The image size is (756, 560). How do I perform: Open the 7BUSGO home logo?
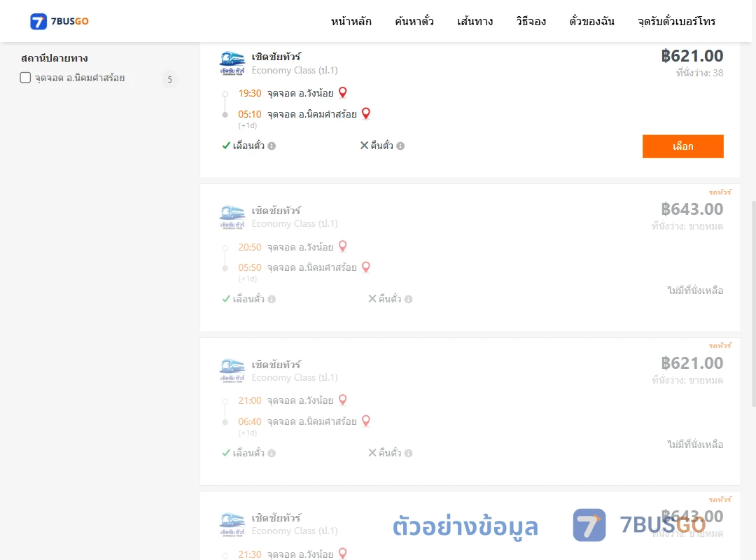tap(59, 21)
